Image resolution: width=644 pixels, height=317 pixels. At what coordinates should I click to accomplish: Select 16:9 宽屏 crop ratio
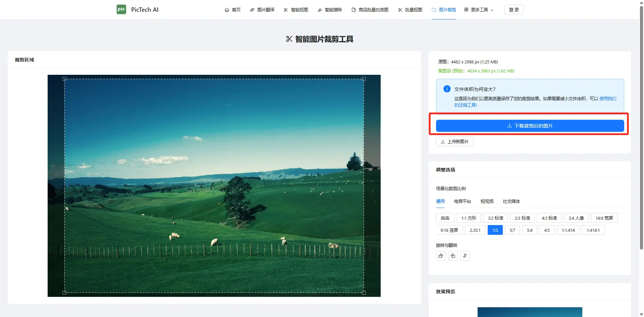604,218
